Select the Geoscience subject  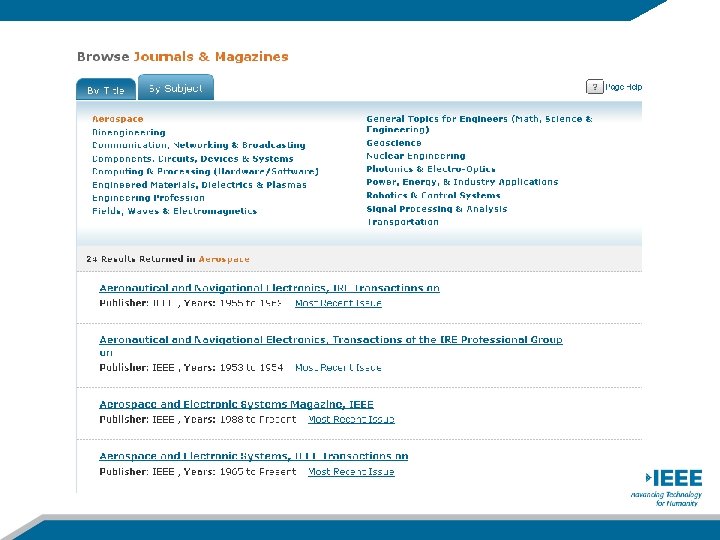[394, 143]
